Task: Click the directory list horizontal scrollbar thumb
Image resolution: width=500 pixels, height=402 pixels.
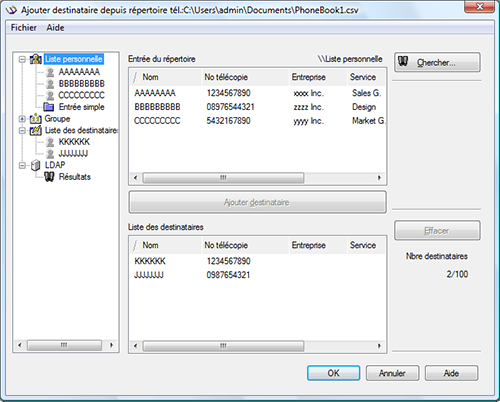Action: 223,178
